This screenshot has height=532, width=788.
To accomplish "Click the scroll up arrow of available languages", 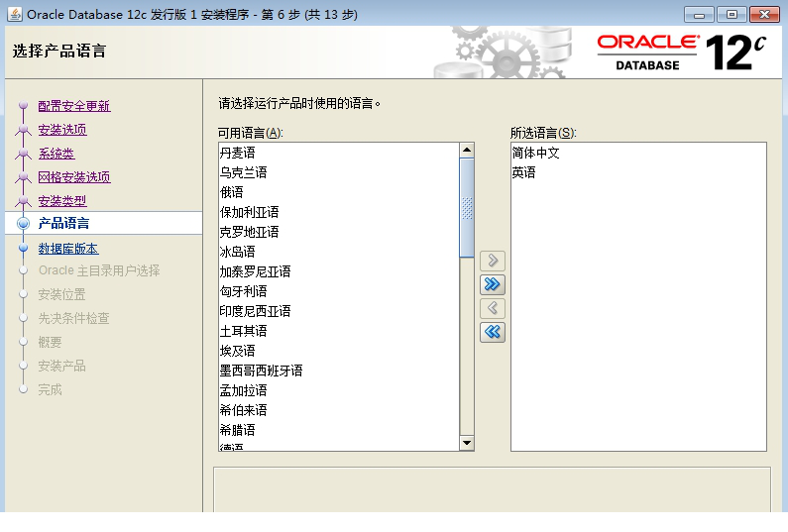I will [467, 150].
